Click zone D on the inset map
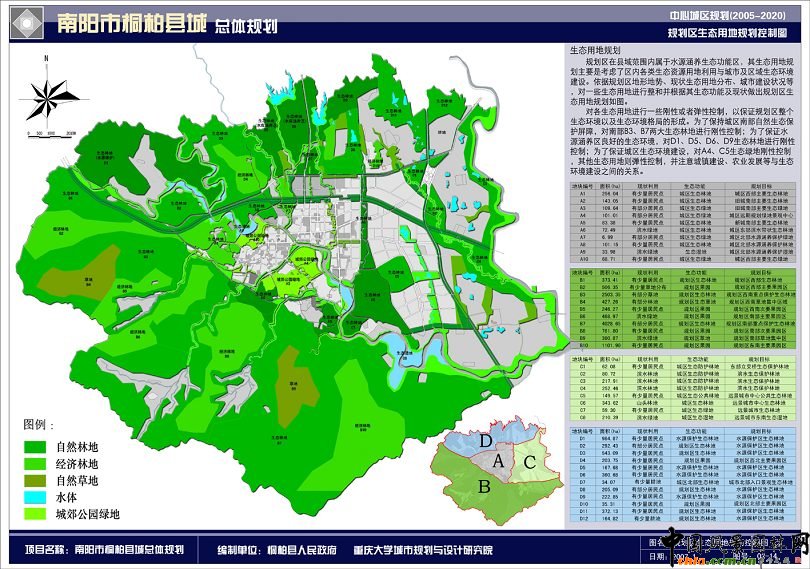This screenshot has width=810, height=569. 484,440
